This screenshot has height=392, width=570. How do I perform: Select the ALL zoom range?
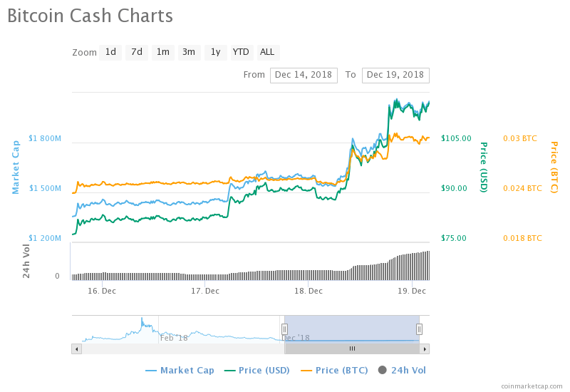[x=268, y=52]
